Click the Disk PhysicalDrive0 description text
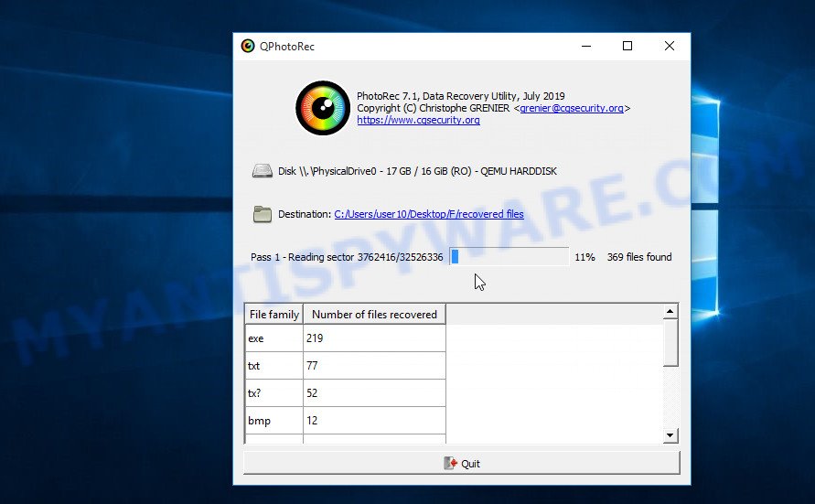Image resolution: width=815 pixels, height=504 pixels. click(417, 171)
